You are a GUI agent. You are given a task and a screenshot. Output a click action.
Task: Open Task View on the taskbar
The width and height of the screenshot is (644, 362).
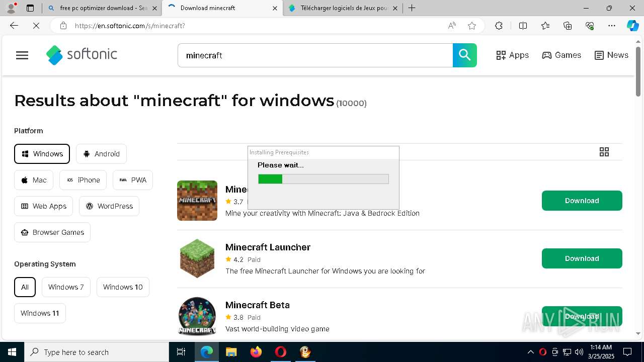(x=182, y=352)
